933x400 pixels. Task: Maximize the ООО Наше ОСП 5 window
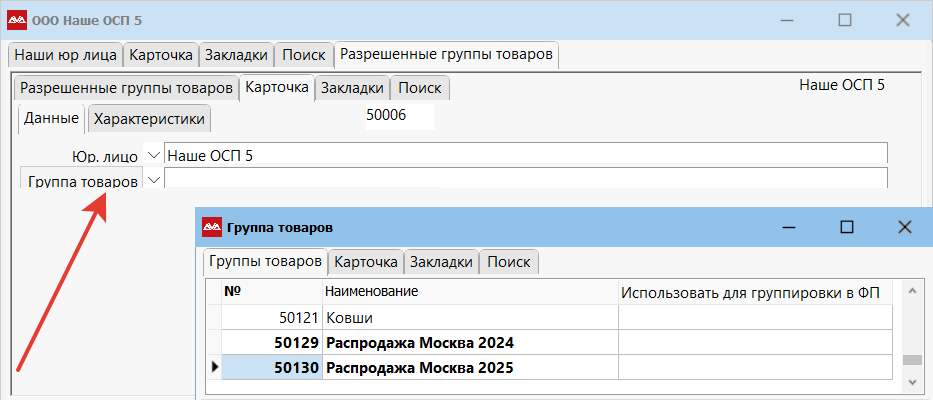point(844,20)
